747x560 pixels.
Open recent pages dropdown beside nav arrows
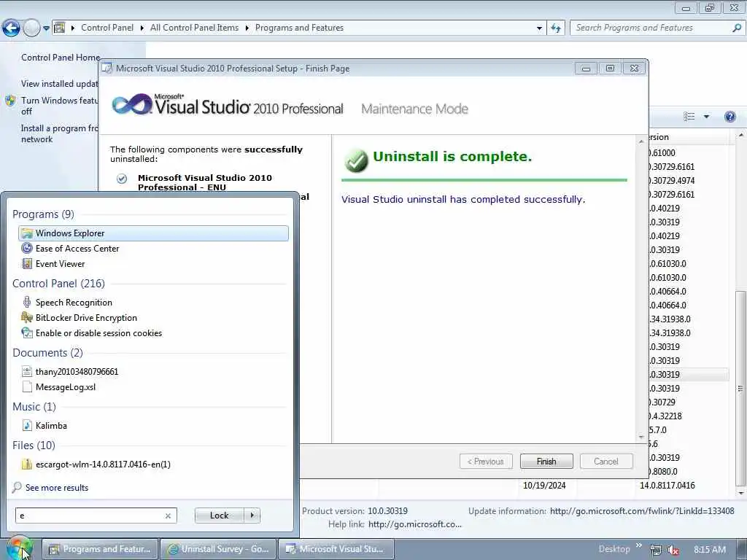point(46,28)
